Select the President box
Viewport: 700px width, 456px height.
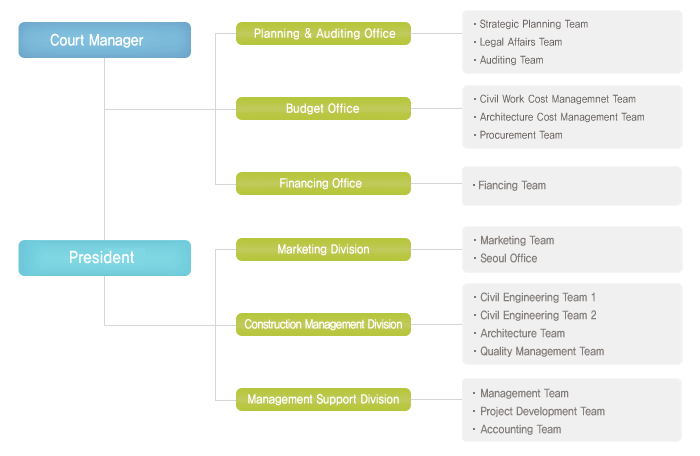[x=104, y=258]
